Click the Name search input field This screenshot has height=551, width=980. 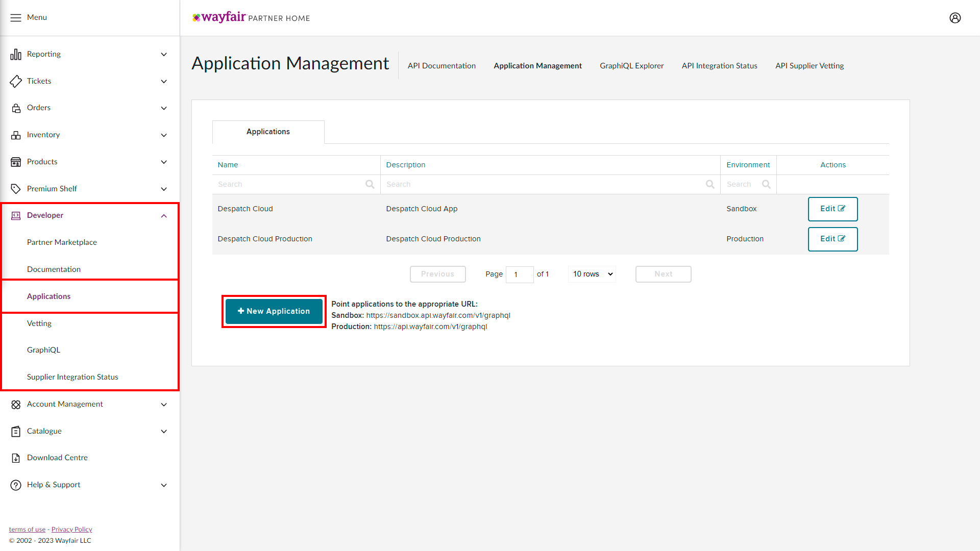296,185
